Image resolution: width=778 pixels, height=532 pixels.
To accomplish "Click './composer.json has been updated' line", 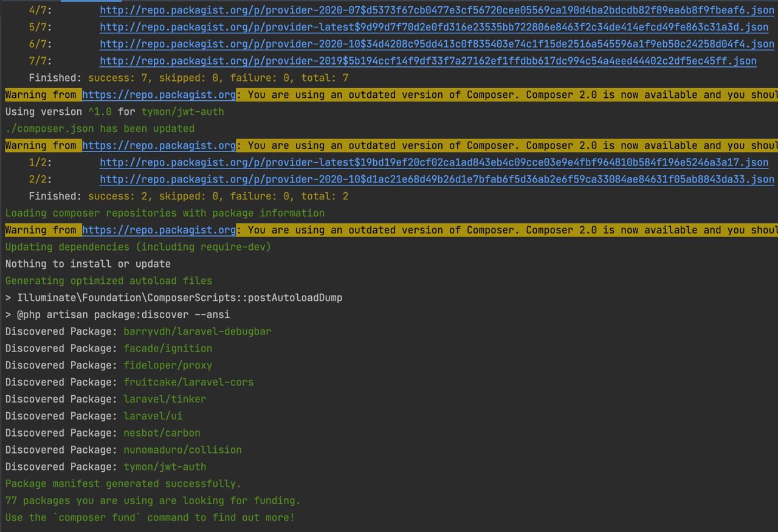I will (x=100, y=129).
